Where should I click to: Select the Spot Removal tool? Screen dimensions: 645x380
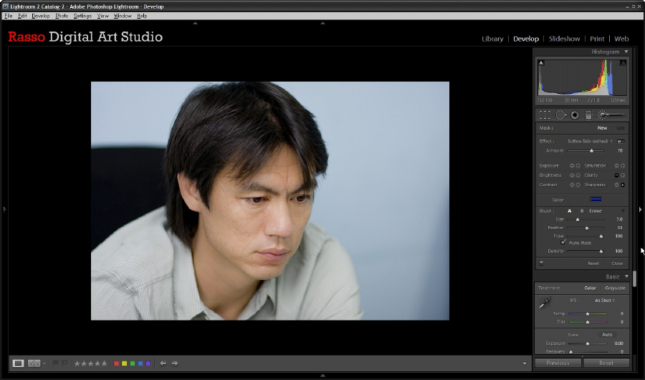[561, 115]
